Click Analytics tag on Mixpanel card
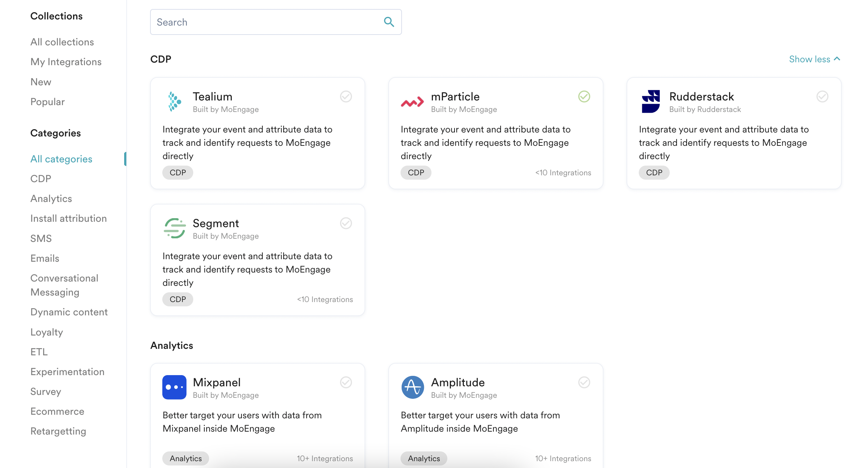The height and width of the screenshot is (468, 868). point(186,458)
